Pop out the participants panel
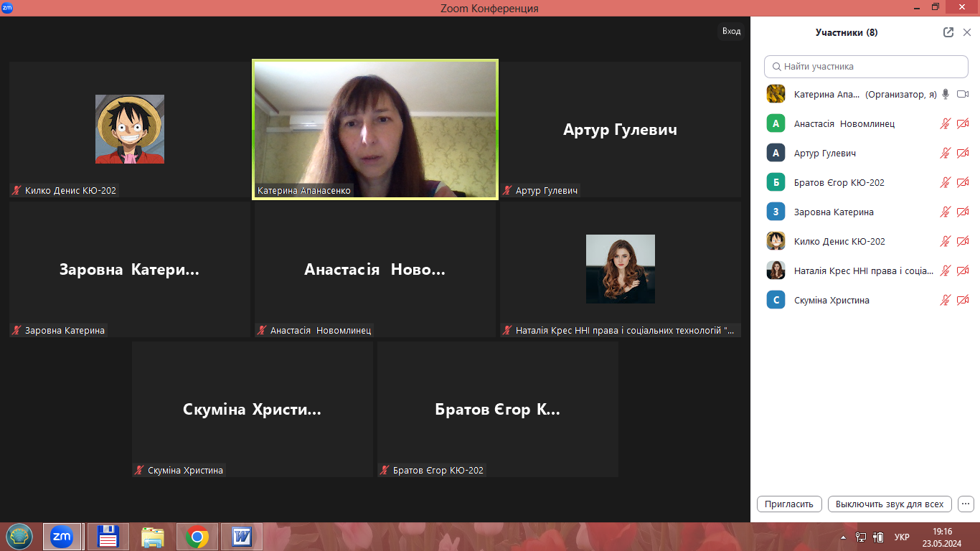 [948, 32]
